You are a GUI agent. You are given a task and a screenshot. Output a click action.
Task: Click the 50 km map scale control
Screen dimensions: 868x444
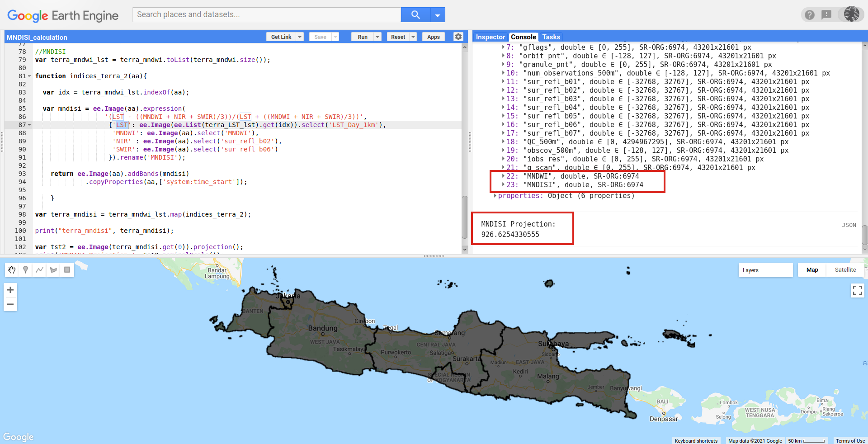(x=806, y=441)
